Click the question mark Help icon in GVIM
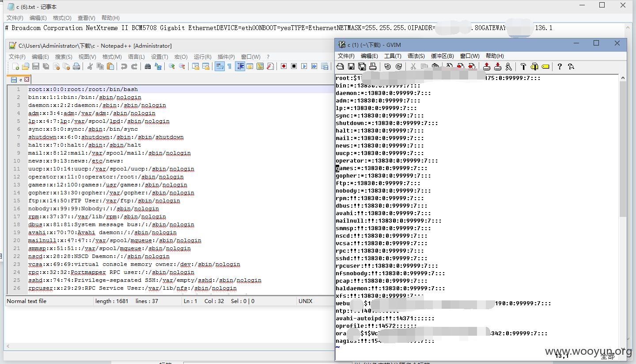Viewport: 636px width, 364px height. click(x=560, y=67)
